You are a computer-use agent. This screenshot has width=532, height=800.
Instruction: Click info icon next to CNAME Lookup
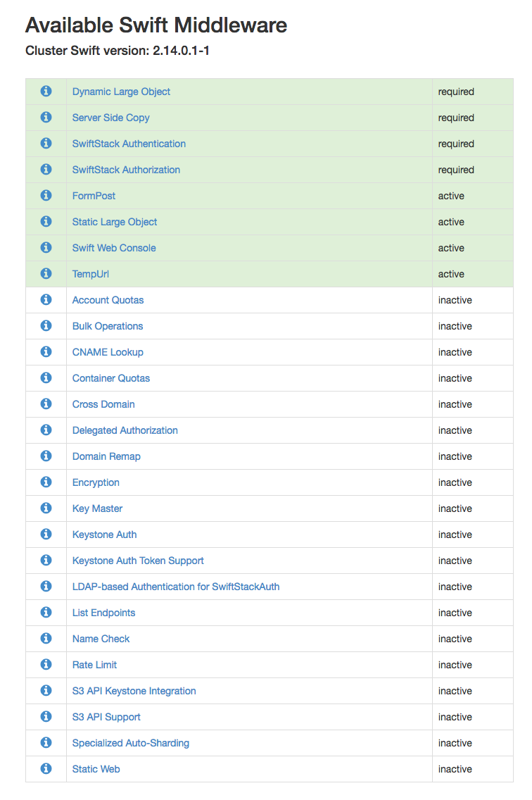point(46,352)
